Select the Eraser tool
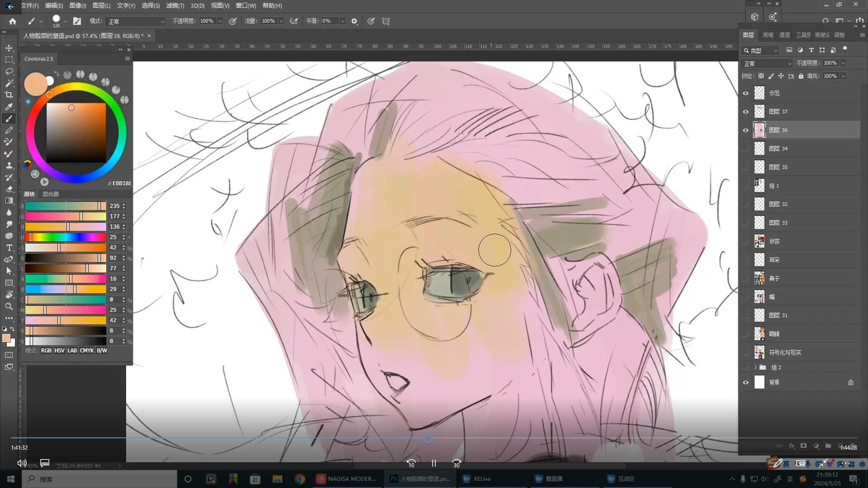The height and width of the screenshot is (488, 868). pos(9,189)
